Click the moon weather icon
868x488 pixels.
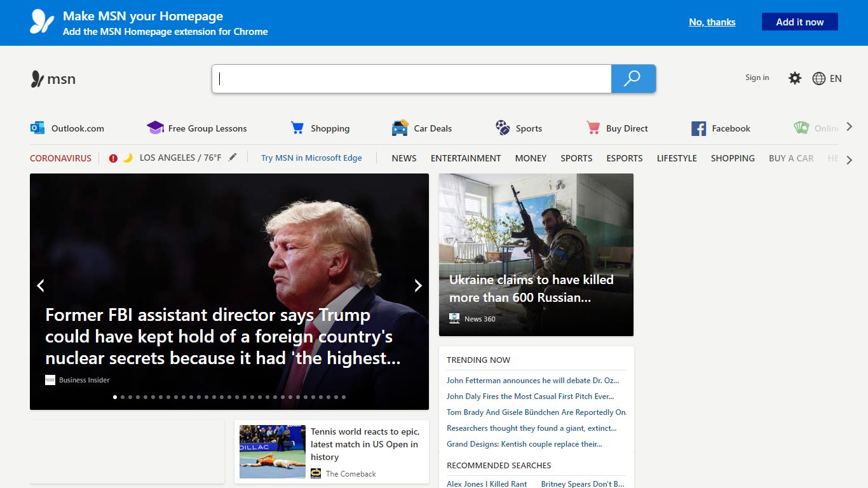[127, 158]
